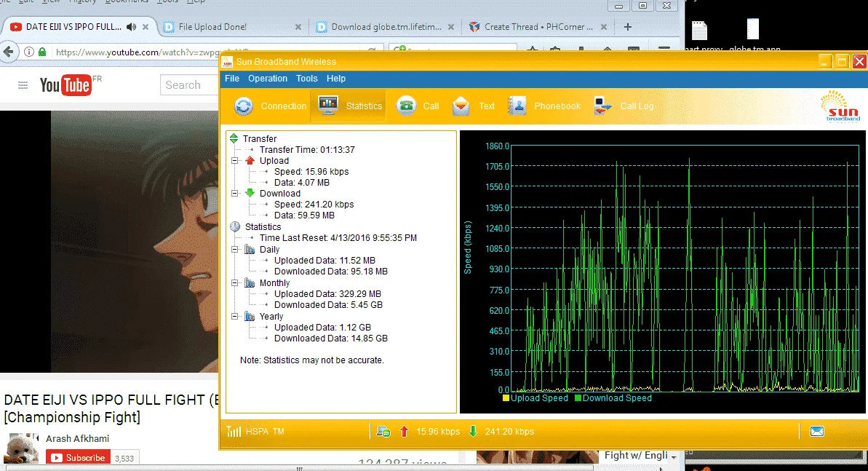Click the Arash Afkhami channel avatar
This screenshot has height=471, width=868.
[x=20, y=448]
